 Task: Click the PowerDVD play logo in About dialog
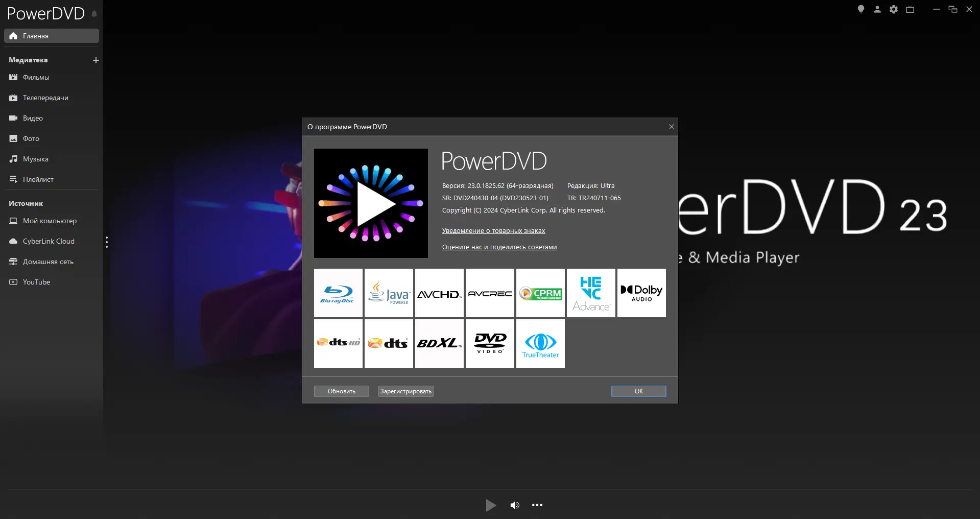tap(371, 203)
